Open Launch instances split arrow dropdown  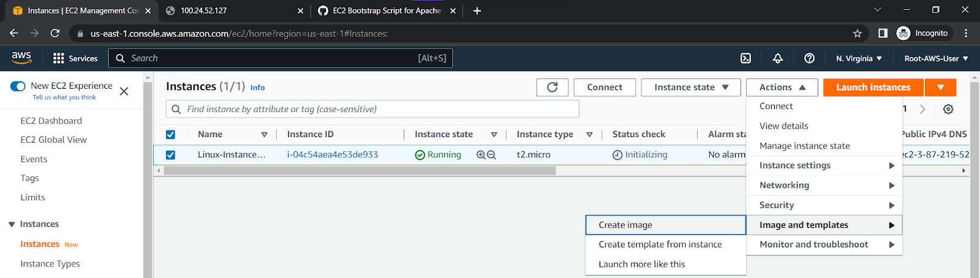(940, 87)
